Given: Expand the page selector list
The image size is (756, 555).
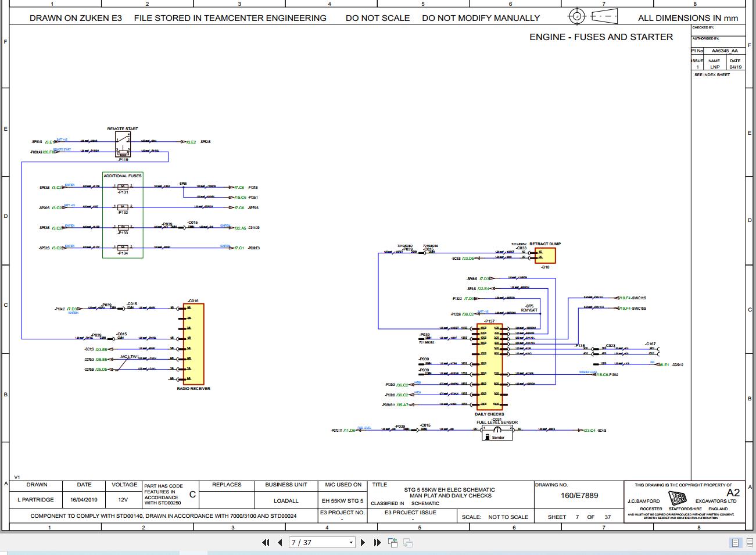Looking at the screenshot, I should tap(351, 542).
